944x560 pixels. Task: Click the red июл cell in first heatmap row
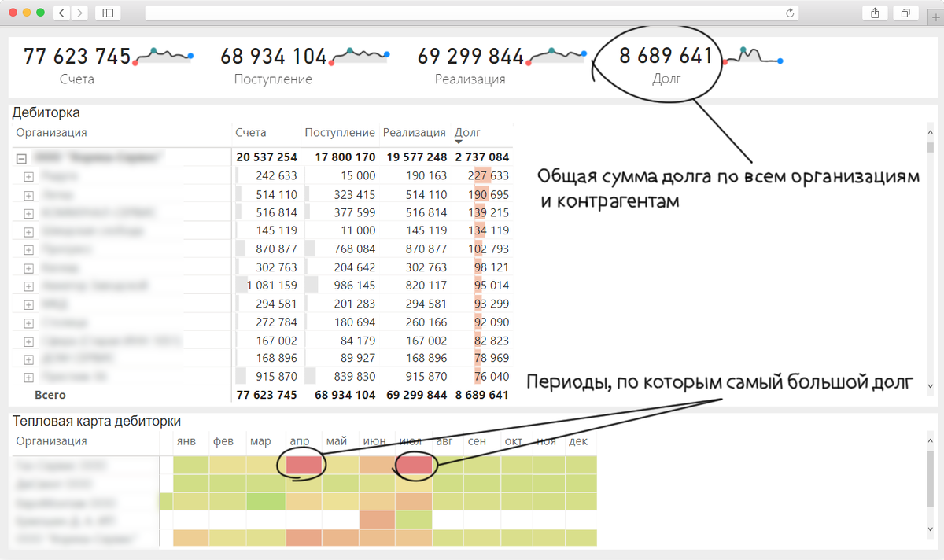pos(414,465)
